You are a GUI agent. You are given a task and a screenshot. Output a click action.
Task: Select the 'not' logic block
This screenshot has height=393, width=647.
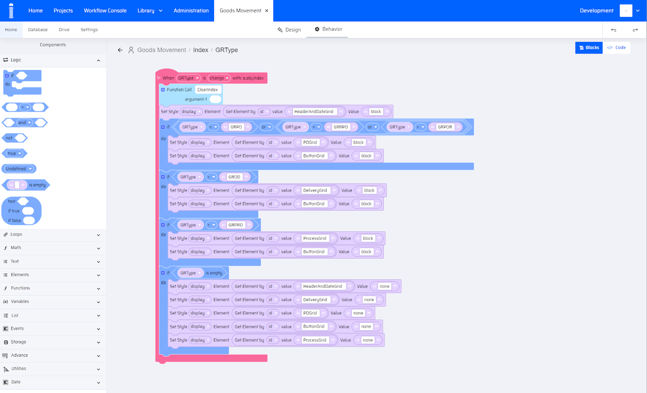pos(14,138)
